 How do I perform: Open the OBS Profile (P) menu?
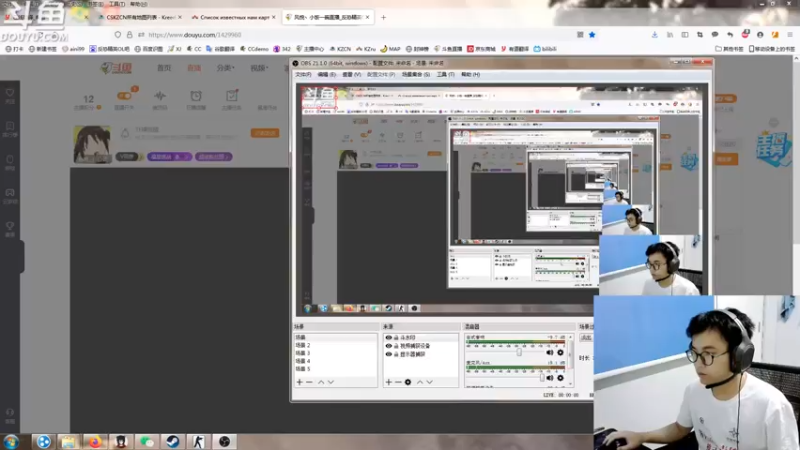[381, 74]
